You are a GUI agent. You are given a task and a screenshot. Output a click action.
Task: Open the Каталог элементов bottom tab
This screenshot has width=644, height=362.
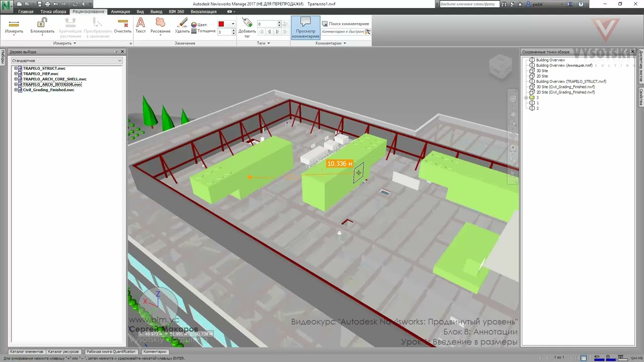click(26, 352)
